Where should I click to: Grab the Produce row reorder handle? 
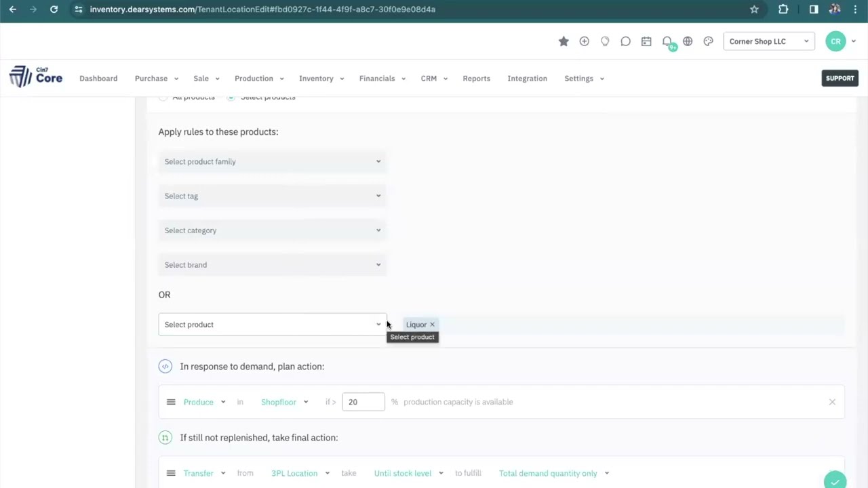[x=171, y=402]
